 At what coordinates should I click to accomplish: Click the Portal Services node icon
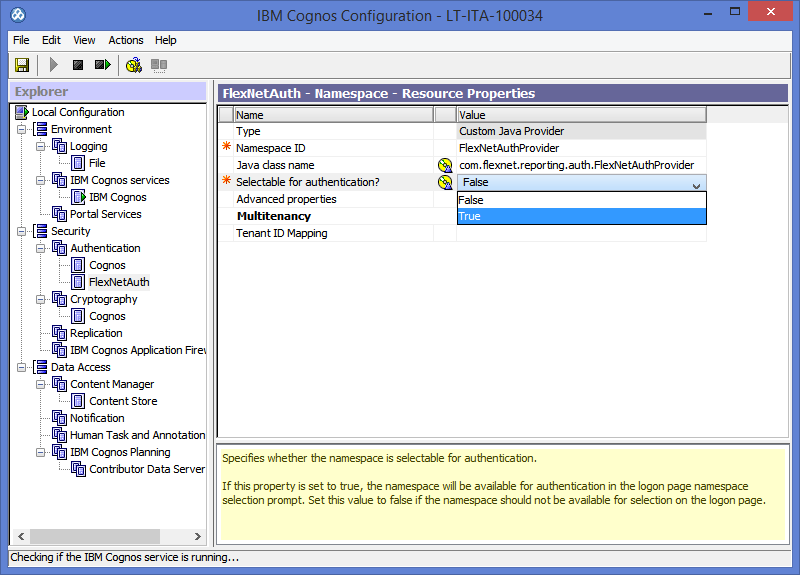tap(60, 214)
